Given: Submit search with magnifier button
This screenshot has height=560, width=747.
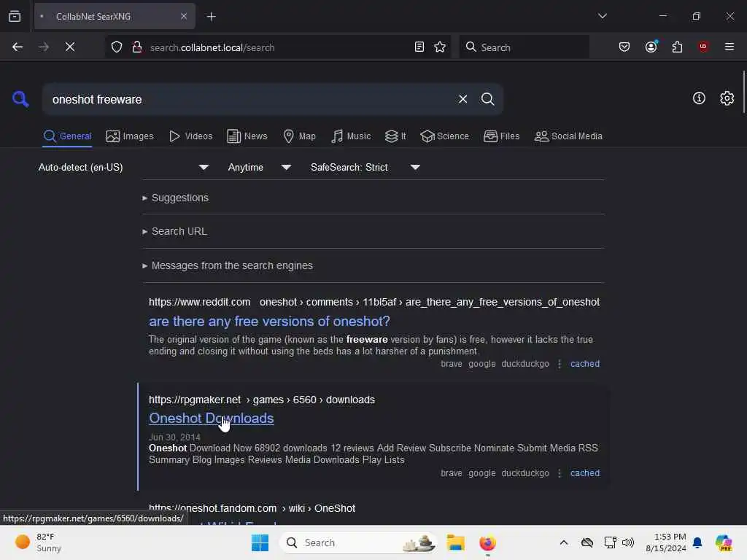Looking at the screenshot, I should tap(487, 99).
